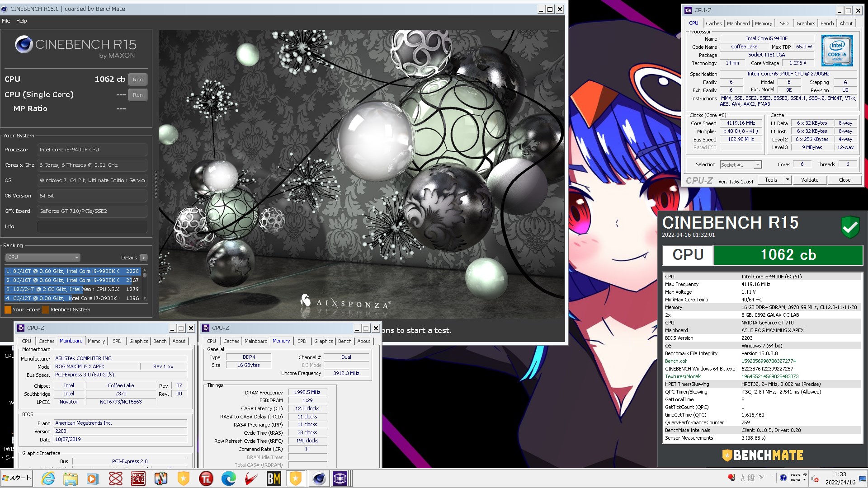Launch Microsoft Edge from the taskbar
868x488 pixels.
tap(229, 479)
